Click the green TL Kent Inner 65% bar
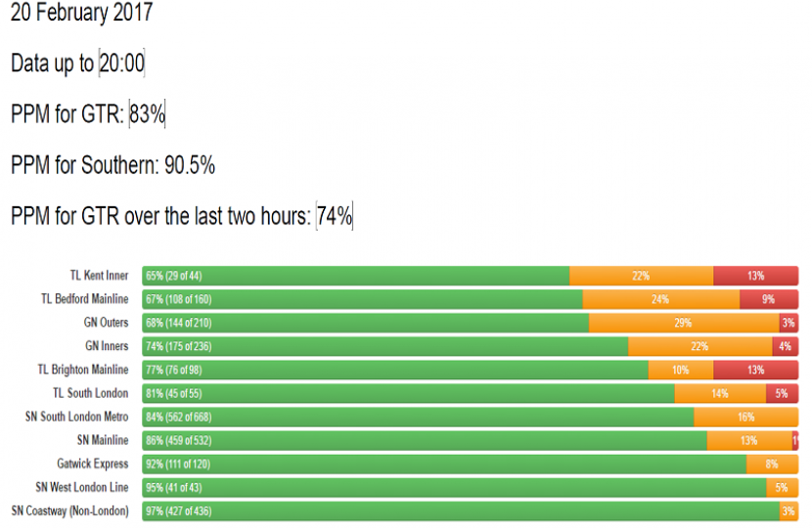This screenshot has height=528, width=812. tap(355, 276)
